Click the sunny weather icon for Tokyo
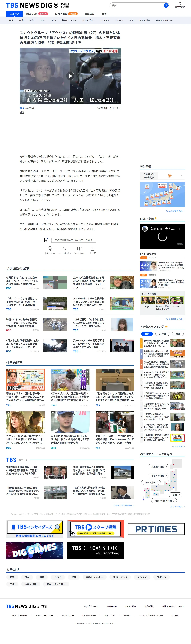 170,176
